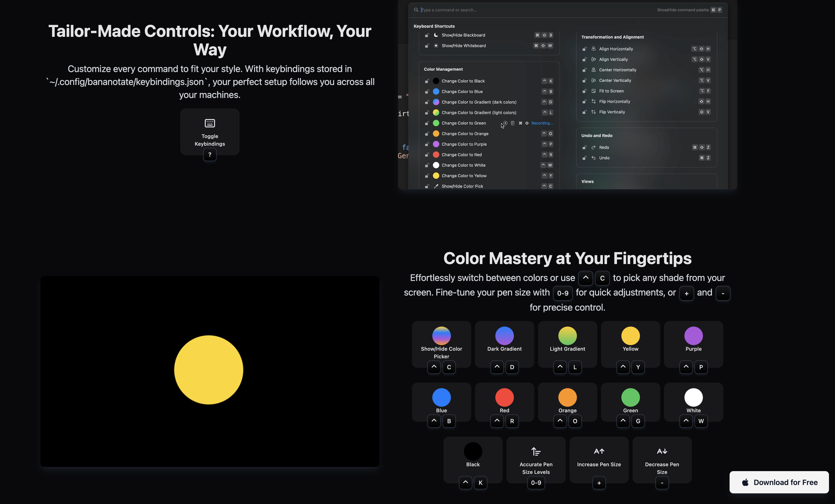
Task: Click the Center Horizontally icon
Action: (593, 70)
